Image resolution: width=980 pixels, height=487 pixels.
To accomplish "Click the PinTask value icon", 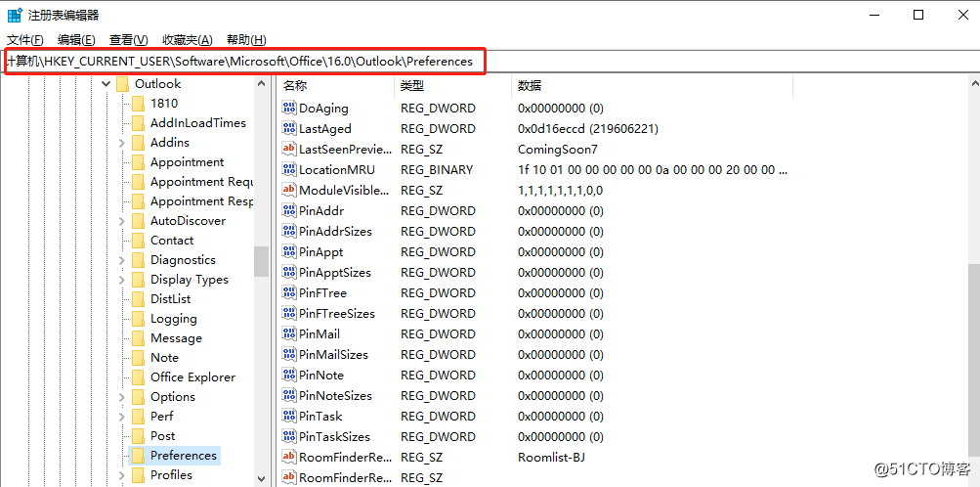I will (289, 416).
